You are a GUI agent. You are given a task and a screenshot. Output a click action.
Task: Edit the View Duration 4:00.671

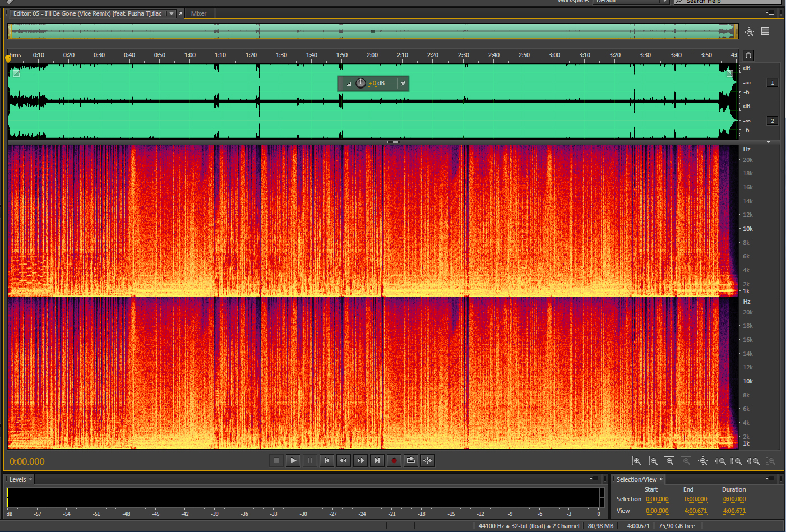(734, 511)
